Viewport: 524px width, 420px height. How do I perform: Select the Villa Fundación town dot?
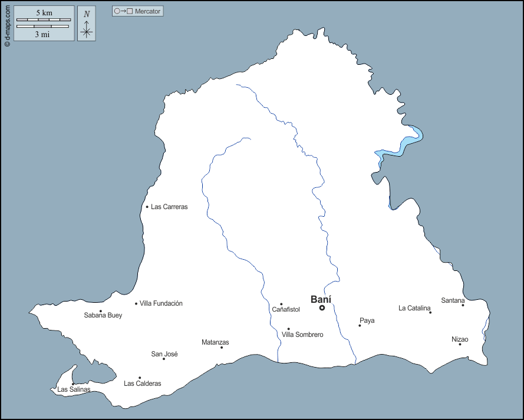click(x=136, y=304)
